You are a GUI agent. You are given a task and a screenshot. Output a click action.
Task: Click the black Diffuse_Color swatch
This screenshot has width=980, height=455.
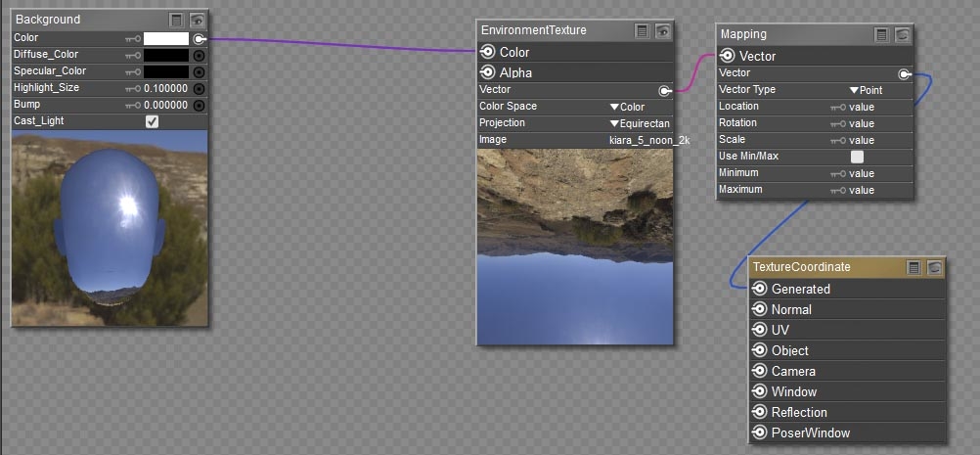coord(166,56)
